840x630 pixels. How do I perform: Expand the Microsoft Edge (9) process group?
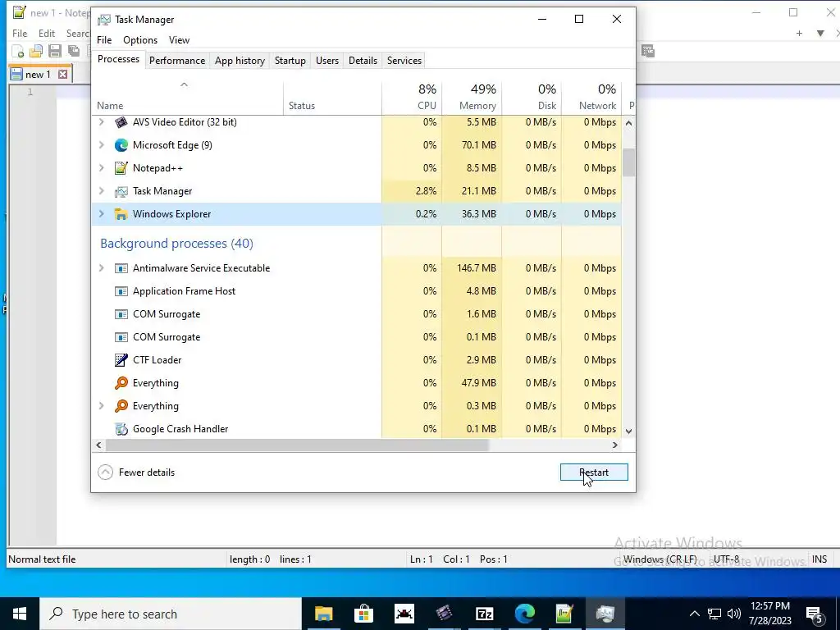tap(101, 145)
